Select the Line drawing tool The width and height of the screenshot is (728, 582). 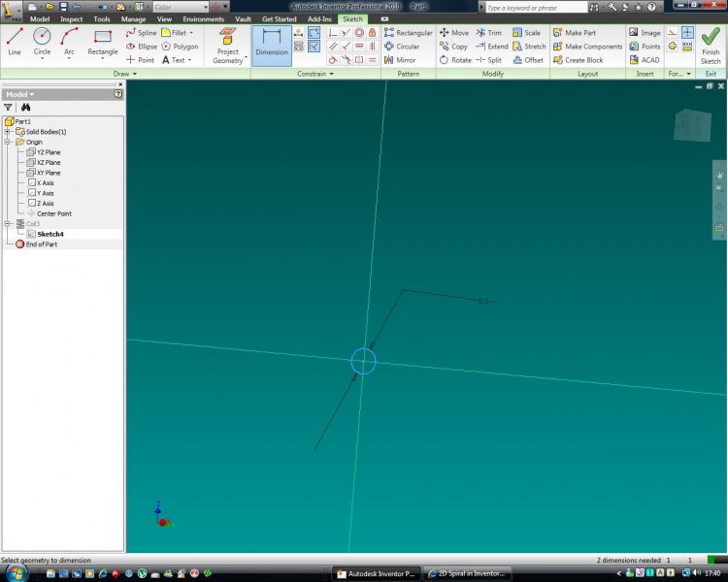(x=15, y=42)
